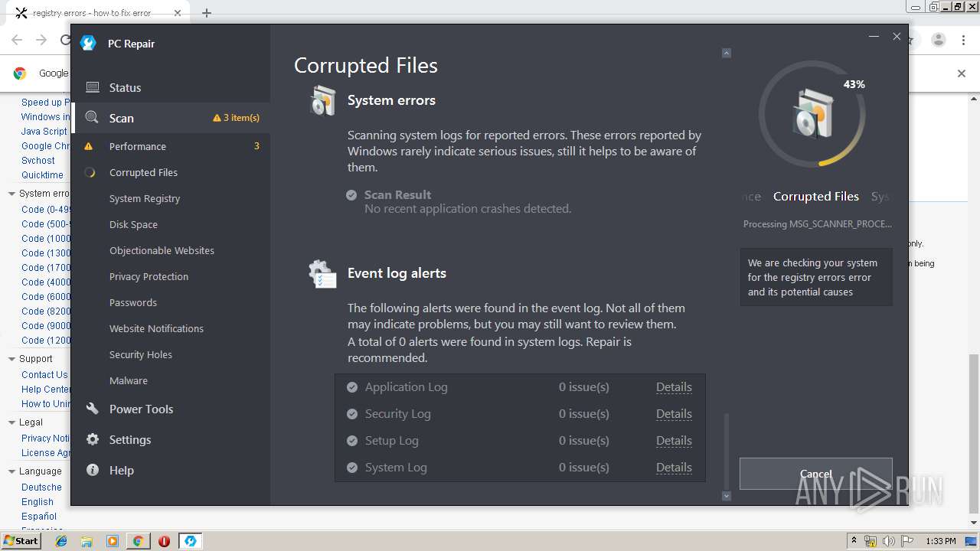Show hidden system tray icons
The width and height of the screenshot is (980, 551).
[x=854, y=541]
